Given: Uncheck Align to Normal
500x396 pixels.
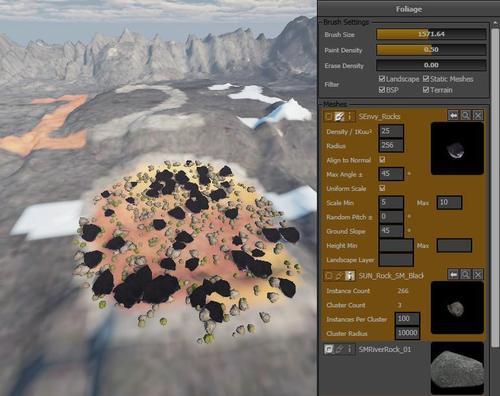Looking at the screenshot, I should [x=382, y=160].
